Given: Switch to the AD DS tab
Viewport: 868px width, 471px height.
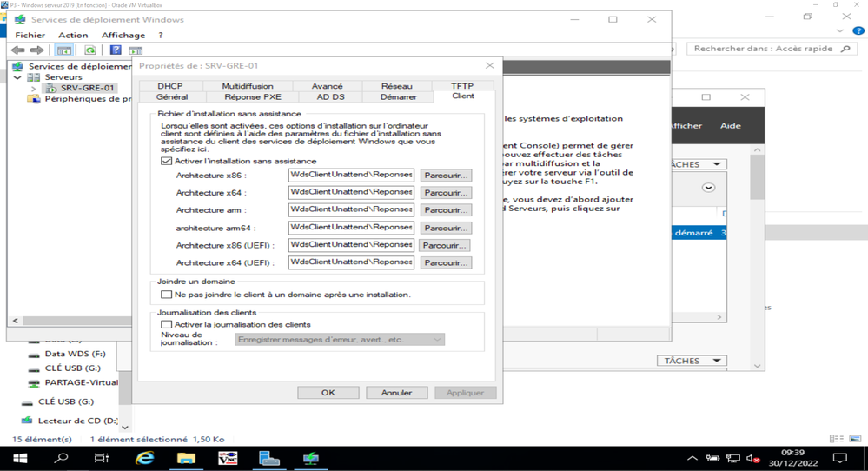Looking at the screenshot, I should (x=330, y=96).
